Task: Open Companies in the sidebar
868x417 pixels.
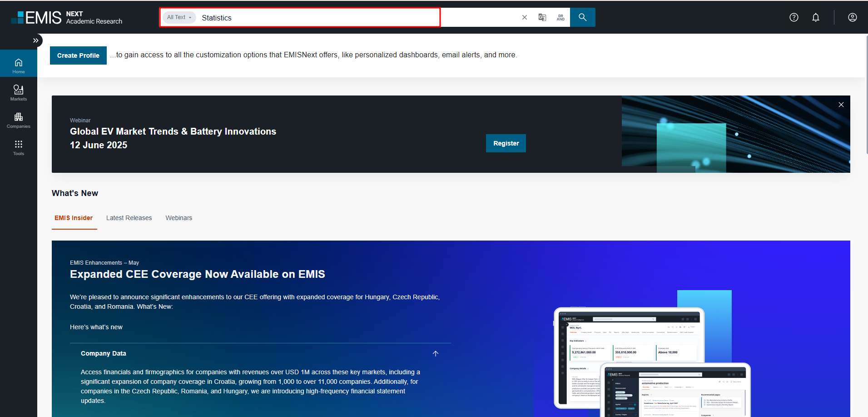Action: (19, 120)
